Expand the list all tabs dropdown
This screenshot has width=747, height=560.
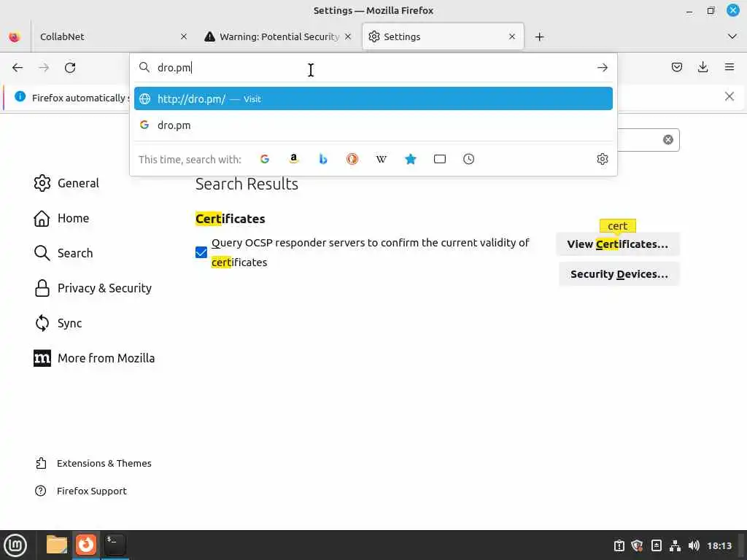tap(732, 36)
